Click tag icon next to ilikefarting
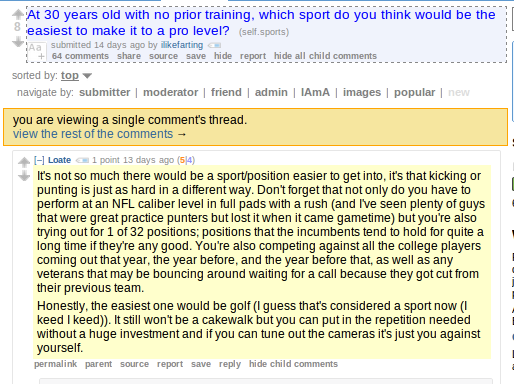The height and width of the screenshot is (384, 514). pyautogui.click(x=214, y=45)
